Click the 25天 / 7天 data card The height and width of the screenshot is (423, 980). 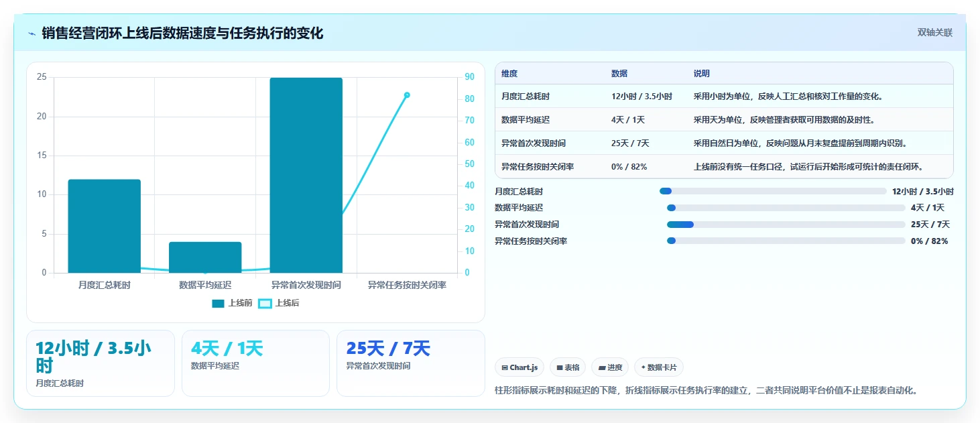410,363
